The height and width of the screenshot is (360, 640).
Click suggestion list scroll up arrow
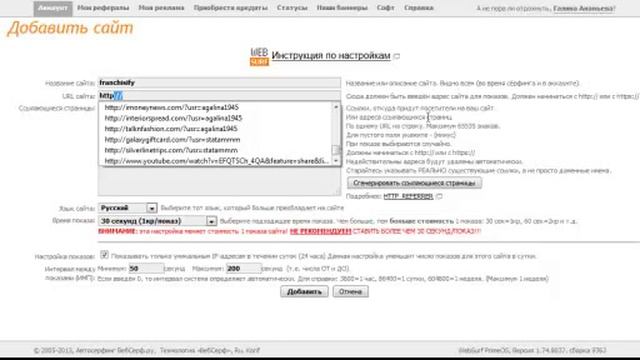point(336,107)
